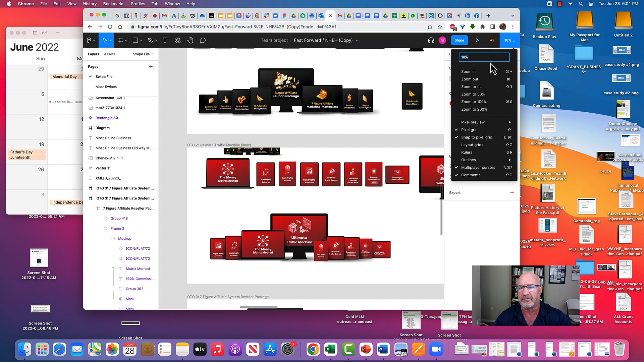Open the 10% zoom dropdown
The image size is (644, 362).
click(509, 40)
